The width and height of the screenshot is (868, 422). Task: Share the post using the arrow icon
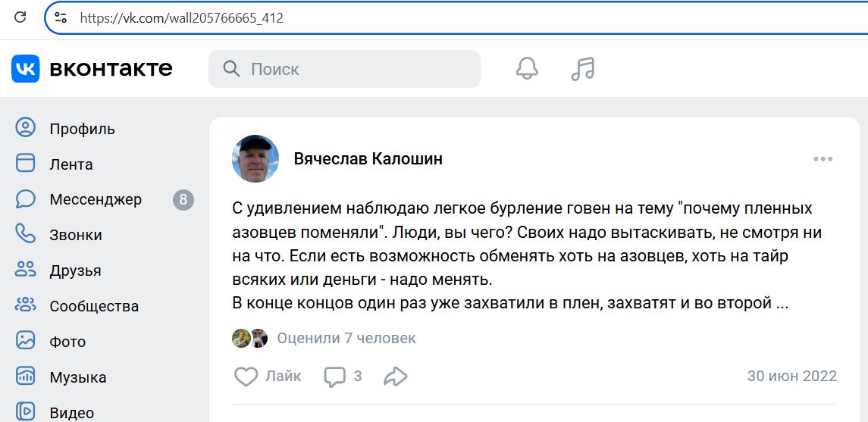[x=396, y=376]
